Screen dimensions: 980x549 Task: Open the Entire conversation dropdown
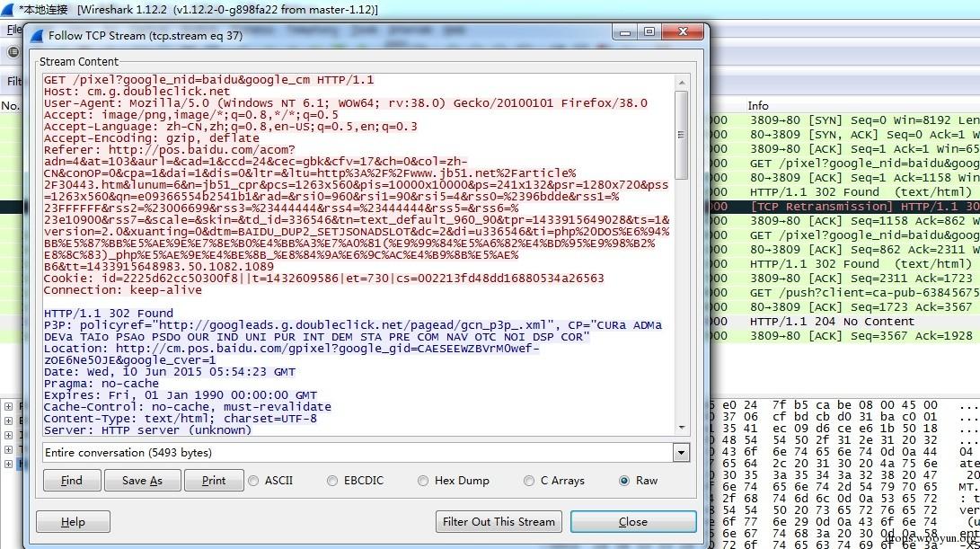(680, 453)
